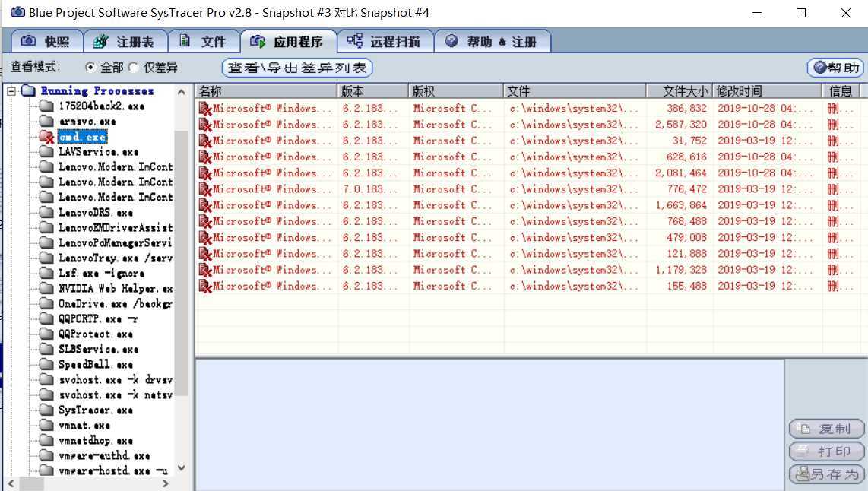Select the 仅差异 differences-only radio button
Screen dimensions: 868x491
[x=134, y=68]
